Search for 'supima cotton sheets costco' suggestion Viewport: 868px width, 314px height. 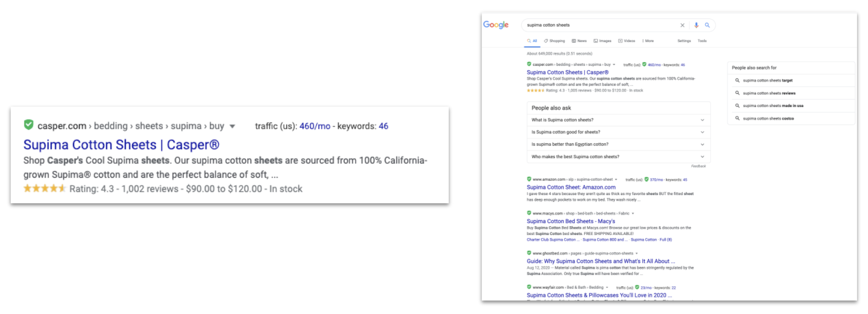pos(768,118)
